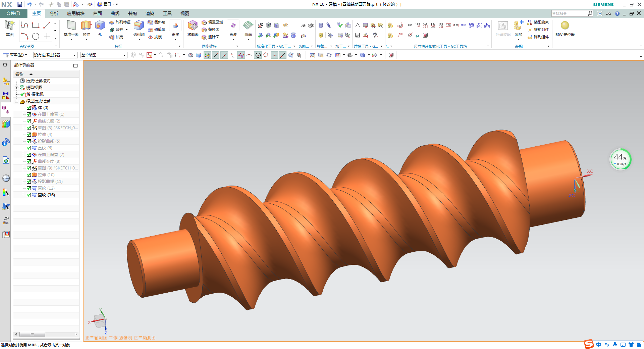
Task: Open the History clock sidebar icon
Action: coord(6,178)
